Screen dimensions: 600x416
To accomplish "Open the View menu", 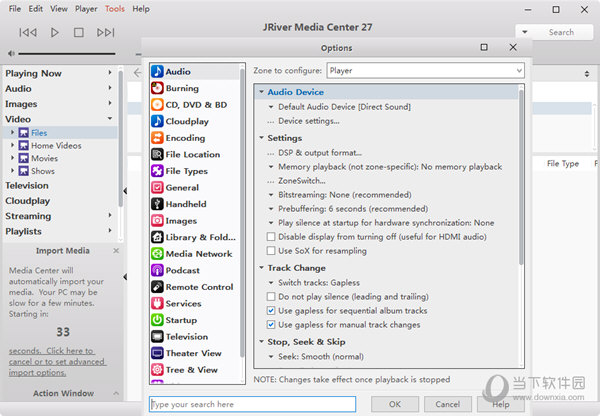I will pyautogui.click(x=59, y=8).
